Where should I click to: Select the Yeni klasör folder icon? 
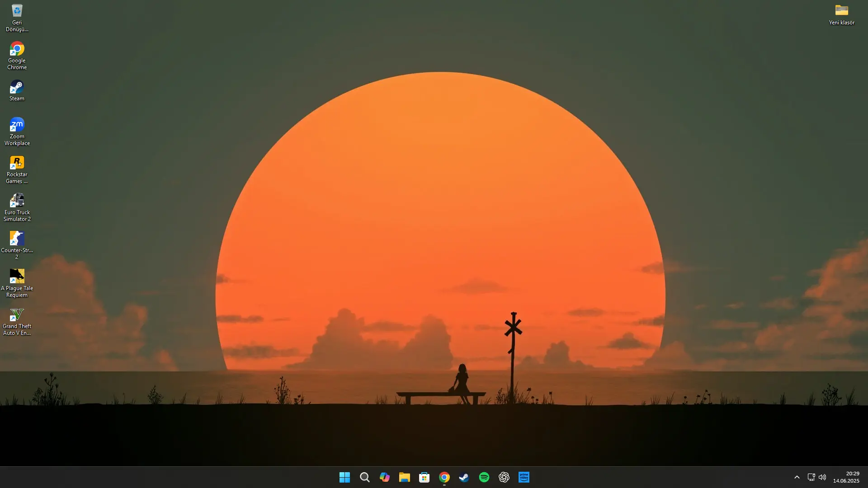pos(841,14)
